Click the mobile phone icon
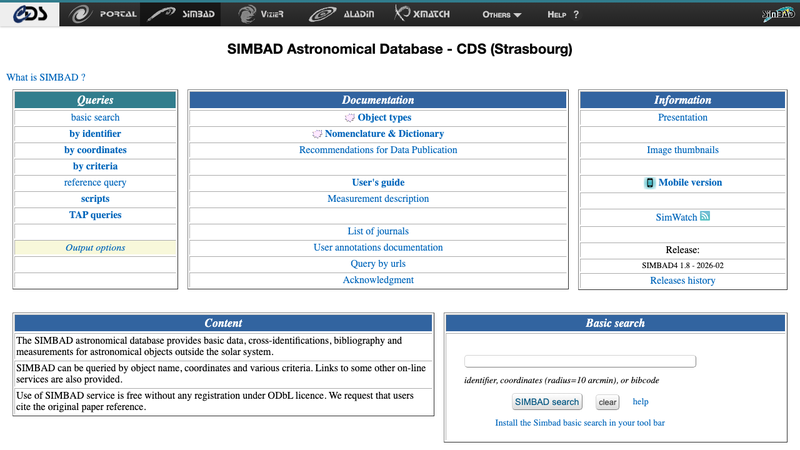Image resolution: width=800 pixels, height=450 pixels. click(x=649, y=183)
